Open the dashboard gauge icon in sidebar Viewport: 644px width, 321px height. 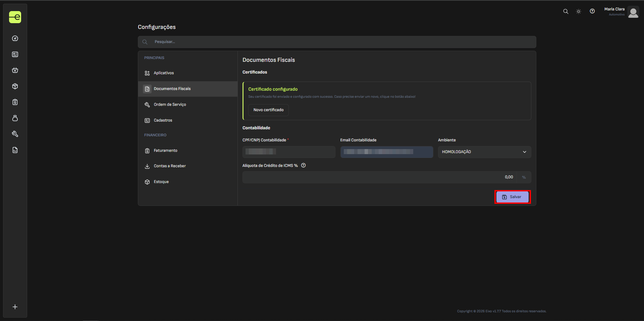pyautogui.click(x=15, y=38)
